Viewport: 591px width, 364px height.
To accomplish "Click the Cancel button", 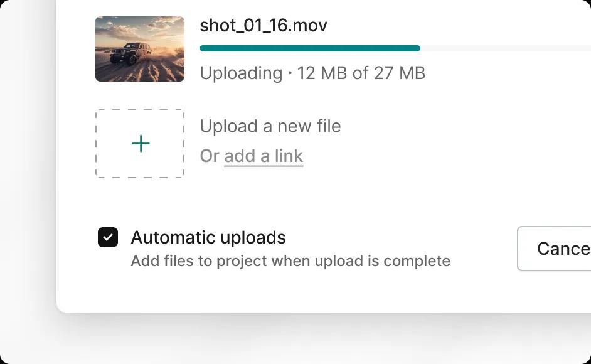I will coord(554,249).
